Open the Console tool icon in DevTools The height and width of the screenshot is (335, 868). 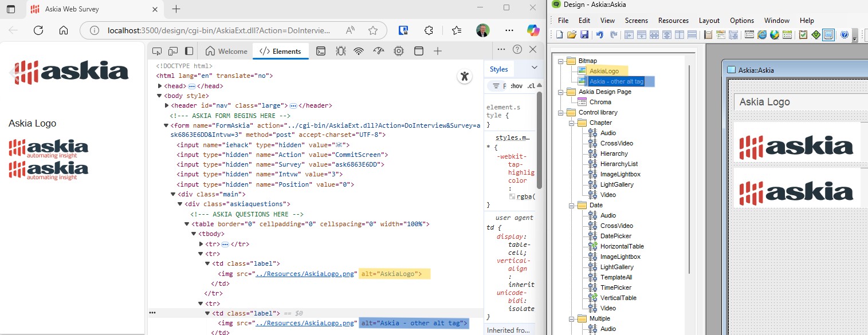click(x=322, y=51)
